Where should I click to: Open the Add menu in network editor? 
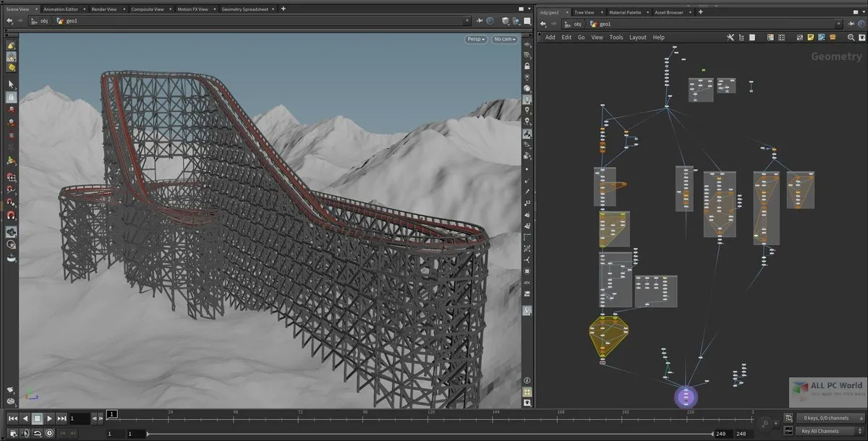pos(550,38)
